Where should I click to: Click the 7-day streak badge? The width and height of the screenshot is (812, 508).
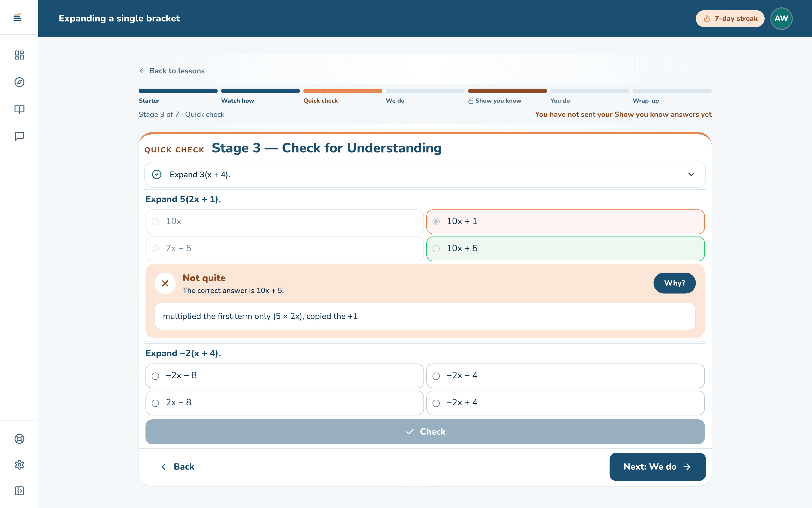(730, 18)
